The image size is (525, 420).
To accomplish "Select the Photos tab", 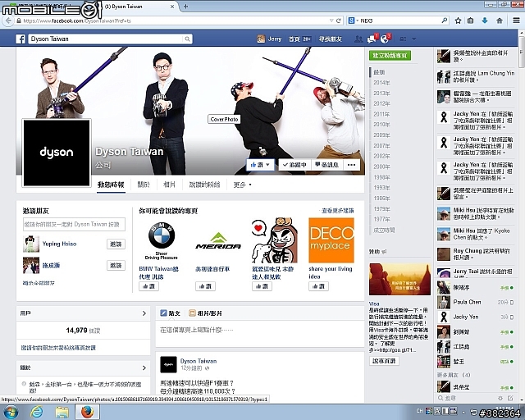I will coord(169,185).
